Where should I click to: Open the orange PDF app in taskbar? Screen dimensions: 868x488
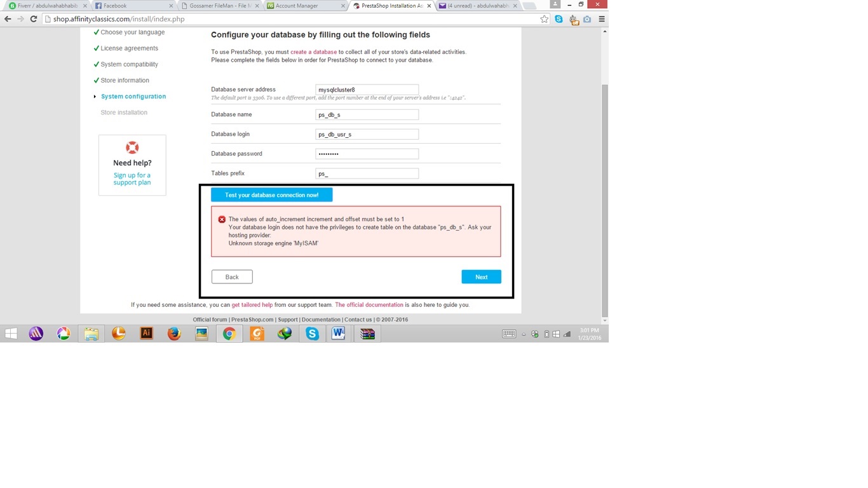coord(257,334)
